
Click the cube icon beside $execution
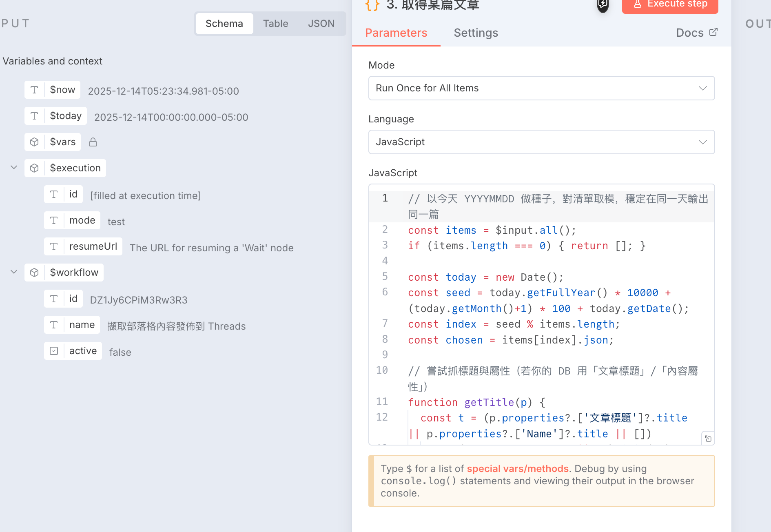click(x=35, y=168)
